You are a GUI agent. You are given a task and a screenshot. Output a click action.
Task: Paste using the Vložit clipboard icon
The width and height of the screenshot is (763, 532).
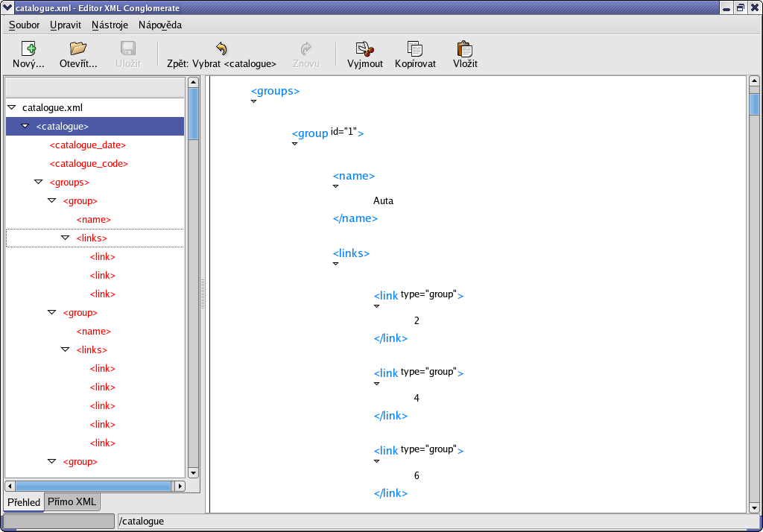465,49
